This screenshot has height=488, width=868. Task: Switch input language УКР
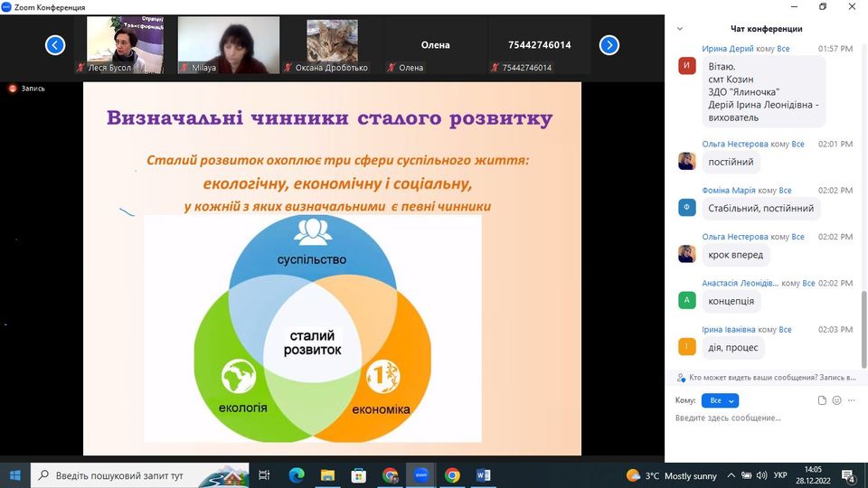click(780, 476)
